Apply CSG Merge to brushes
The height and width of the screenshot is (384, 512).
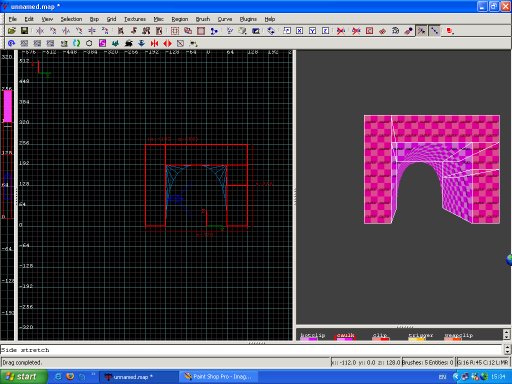pyautogui.click(x=188, y=31)
